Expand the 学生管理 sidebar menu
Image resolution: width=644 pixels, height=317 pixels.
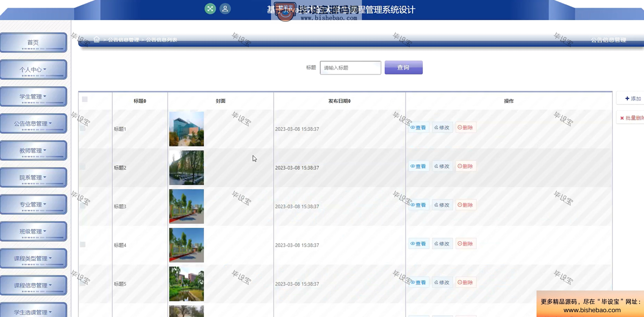click(x=33, y=96)
